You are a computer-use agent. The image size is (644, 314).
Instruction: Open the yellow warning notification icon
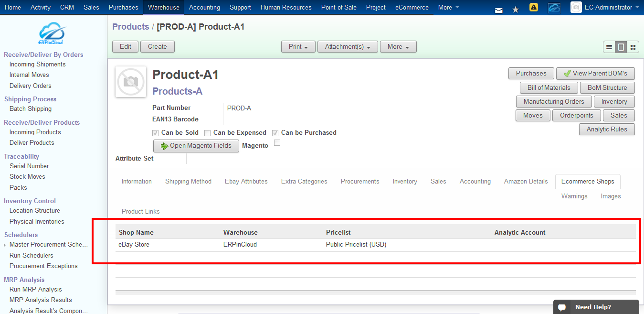(x=534, y=7)
